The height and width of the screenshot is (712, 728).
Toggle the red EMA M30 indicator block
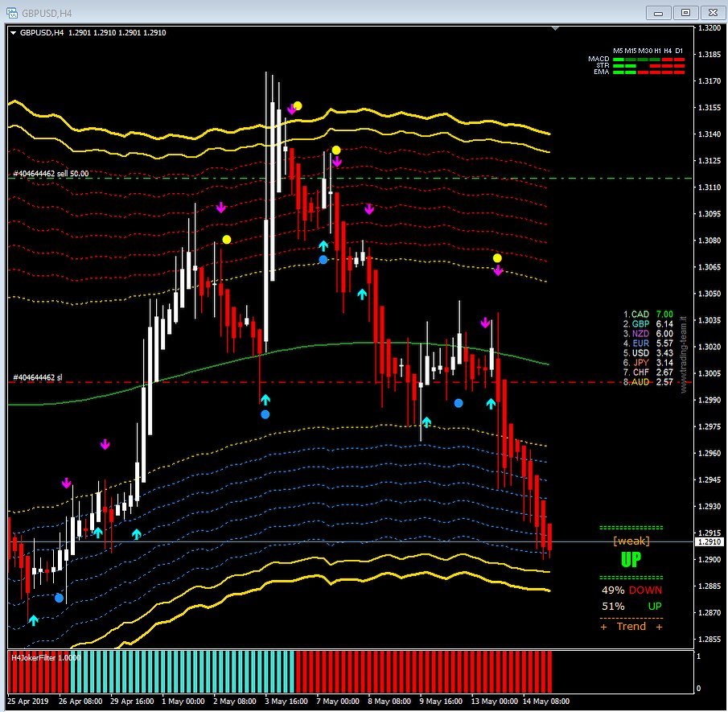[643, 72]
